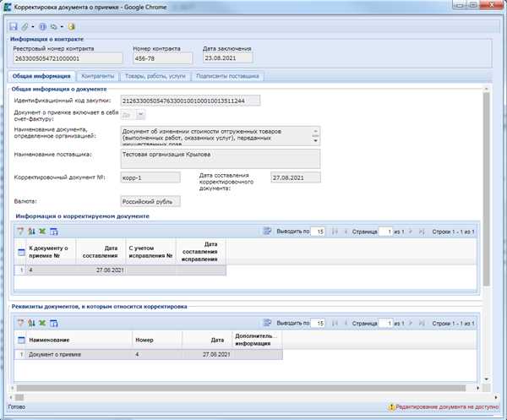
Task: Click select-all header icon in корректируемом документе grid
Action: click(x=21, y=252)
